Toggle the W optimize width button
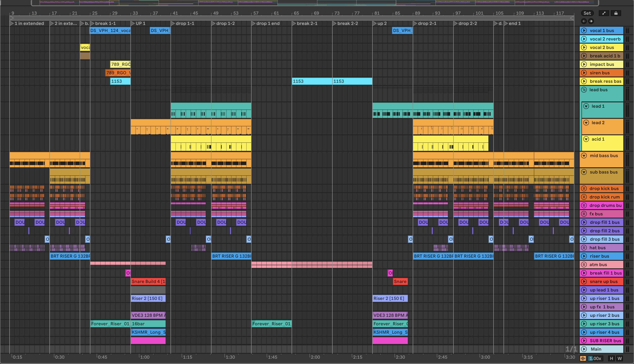634x364 pixels. tap(620, 358)
